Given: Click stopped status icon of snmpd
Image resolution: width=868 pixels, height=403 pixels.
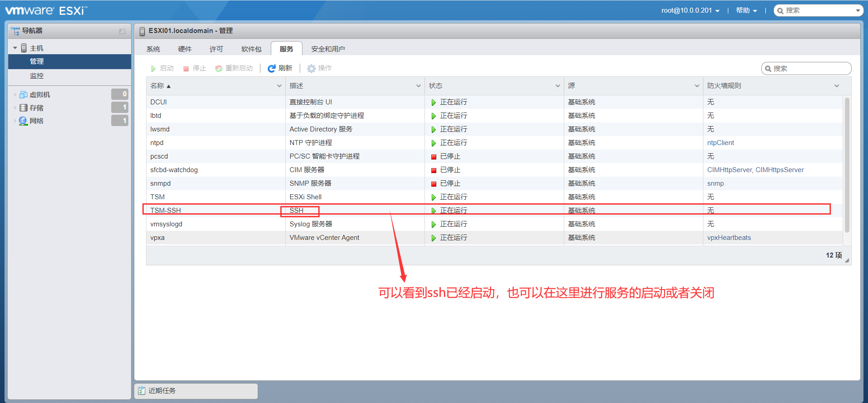Looking at the screenshot, I should pyautogui.click(x=434, y=184).
